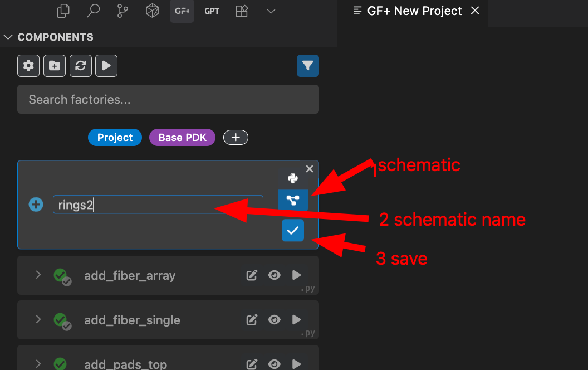Toggle visibility of add_fiber_array
Screen dimensions: 588x370
point(274,275)
